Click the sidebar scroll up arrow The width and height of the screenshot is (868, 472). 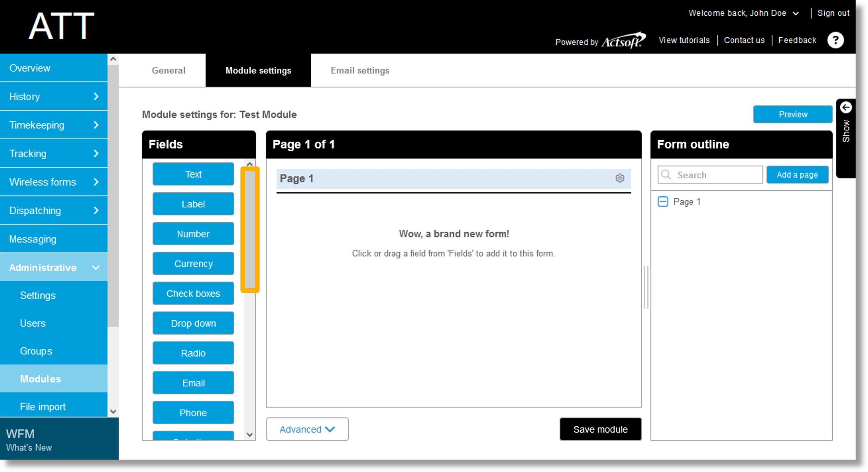pos(113,59)
